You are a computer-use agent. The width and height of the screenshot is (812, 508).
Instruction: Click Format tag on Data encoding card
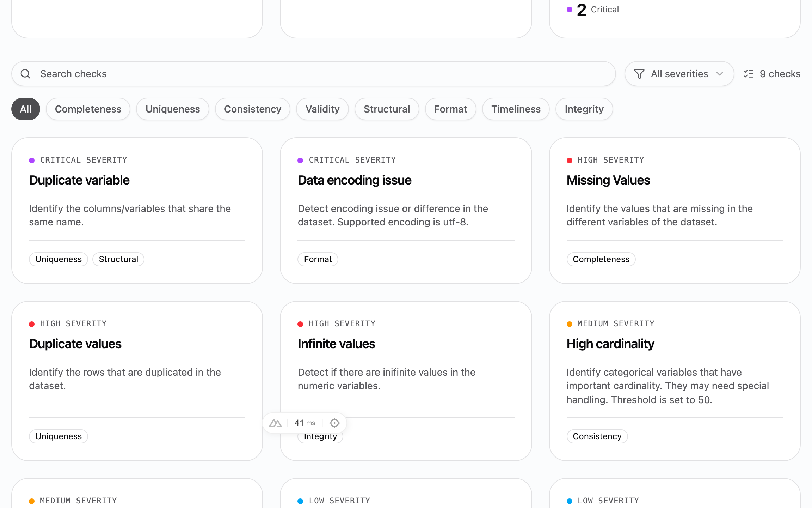318,259
